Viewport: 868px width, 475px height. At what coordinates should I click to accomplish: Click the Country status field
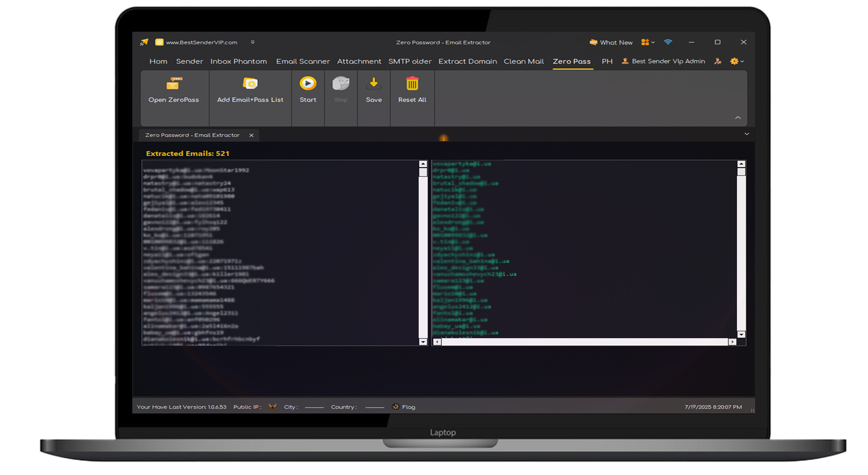[x=357, y=407]
